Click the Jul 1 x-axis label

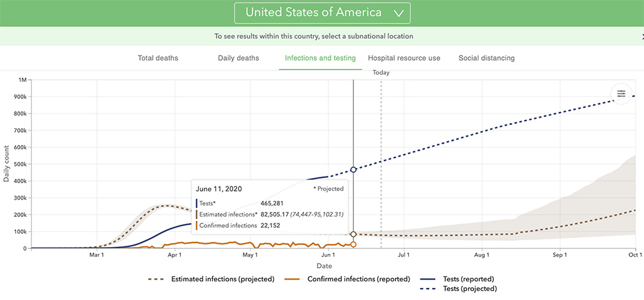click(x=404, y=255)
